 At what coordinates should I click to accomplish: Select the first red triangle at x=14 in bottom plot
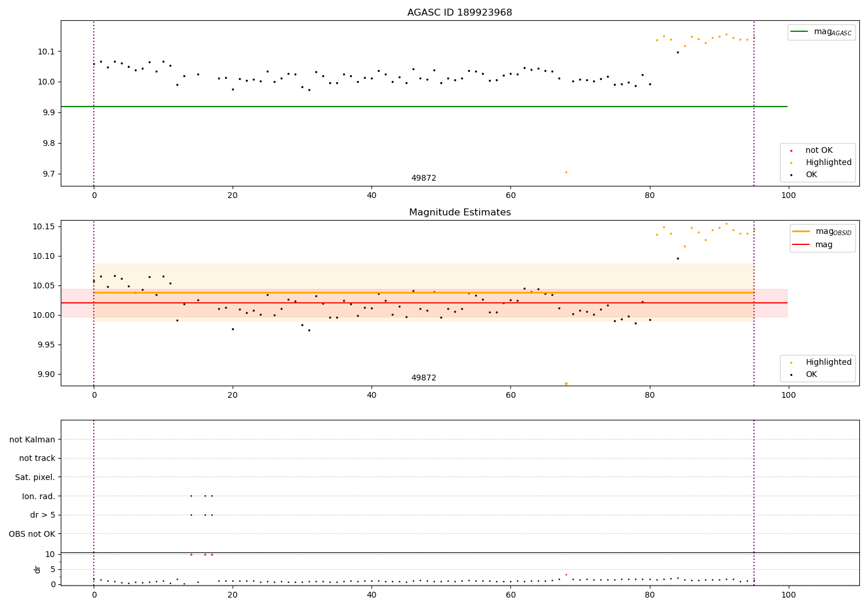tap(191, 554)
